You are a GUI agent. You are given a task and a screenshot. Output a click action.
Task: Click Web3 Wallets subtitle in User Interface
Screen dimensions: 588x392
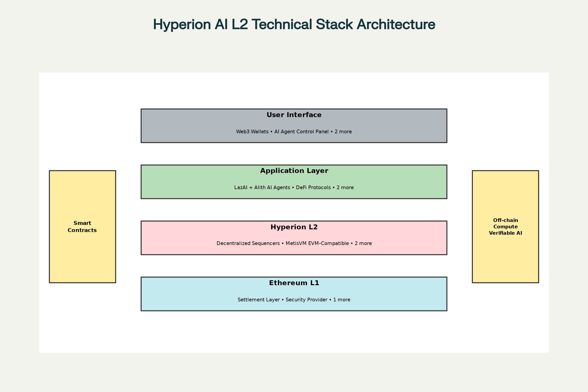(x=252, y=132)
